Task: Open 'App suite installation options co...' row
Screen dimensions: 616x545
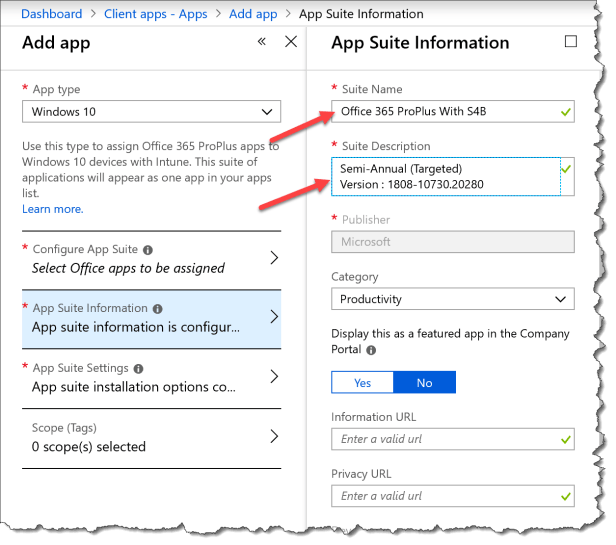Action: pyautogui.click(x=151, y=378)
